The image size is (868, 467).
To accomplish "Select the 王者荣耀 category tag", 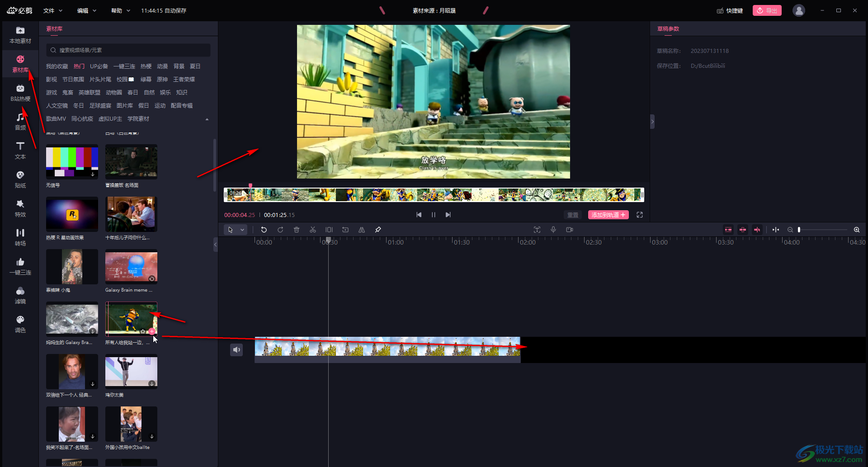I will 184,80.
